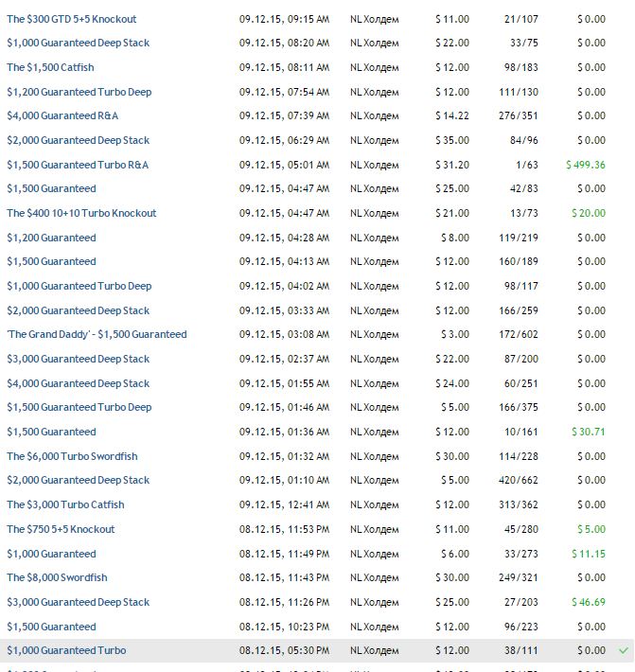Screen dimensions: 635x672
Task: Click the green checkmark on highlighted row
Action: coord(624,650)
